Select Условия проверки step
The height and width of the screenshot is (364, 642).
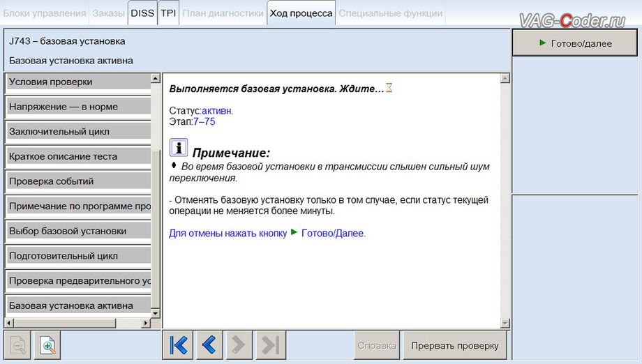pos(78,82)
